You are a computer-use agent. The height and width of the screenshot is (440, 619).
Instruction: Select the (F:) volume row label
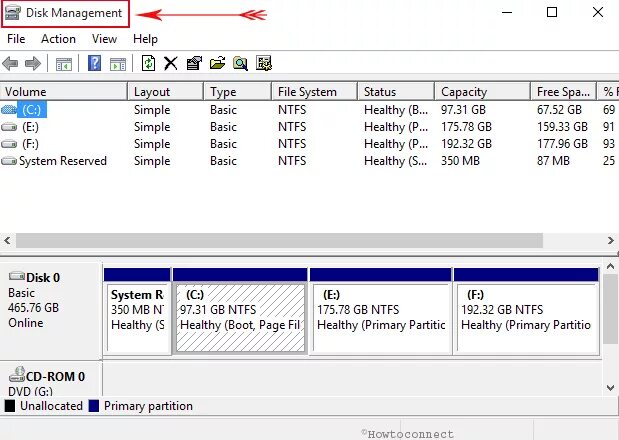click(x=30, y=144)
